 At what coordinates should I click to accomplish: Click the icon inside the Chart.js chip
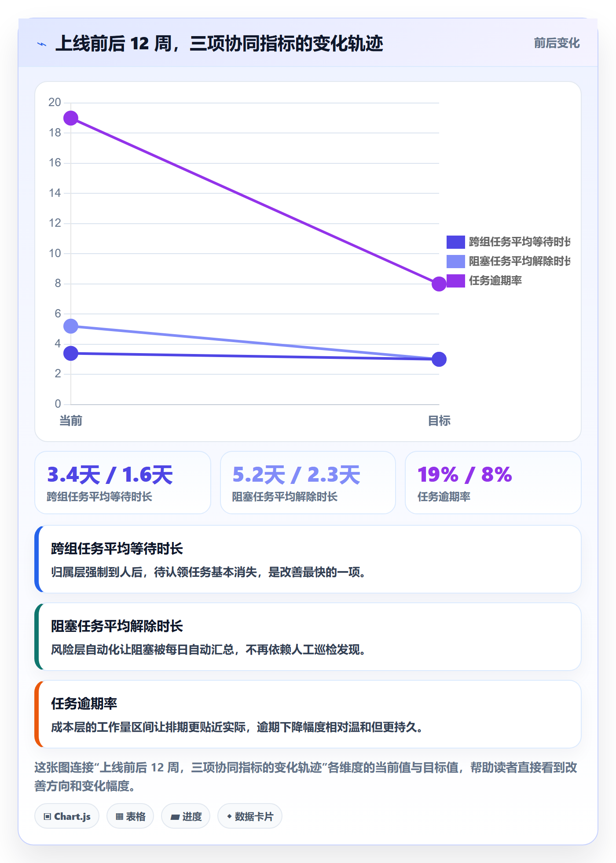[48, 817]
